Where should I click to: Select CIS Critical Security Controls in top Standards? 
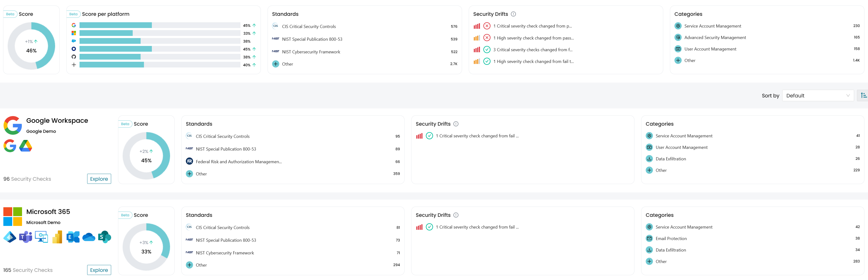pyautogui.click(x=309, y=27)
